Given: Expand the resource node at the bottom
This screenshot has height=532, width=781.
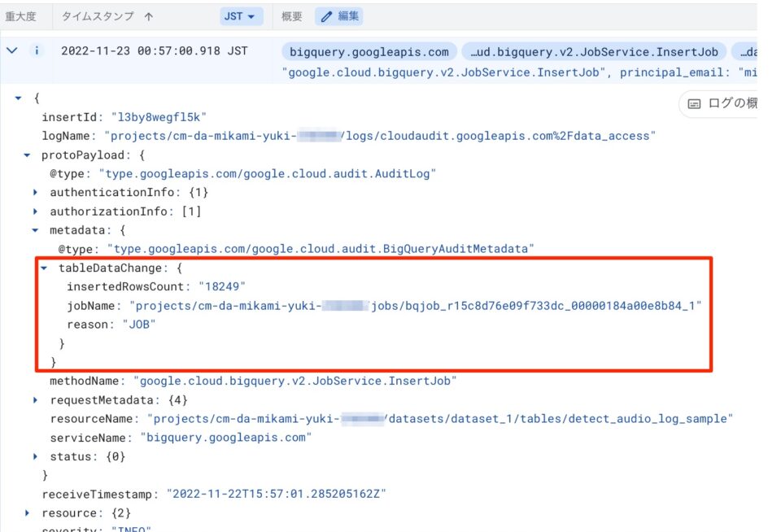Looking at the screenshot, I should click(27, 512).
